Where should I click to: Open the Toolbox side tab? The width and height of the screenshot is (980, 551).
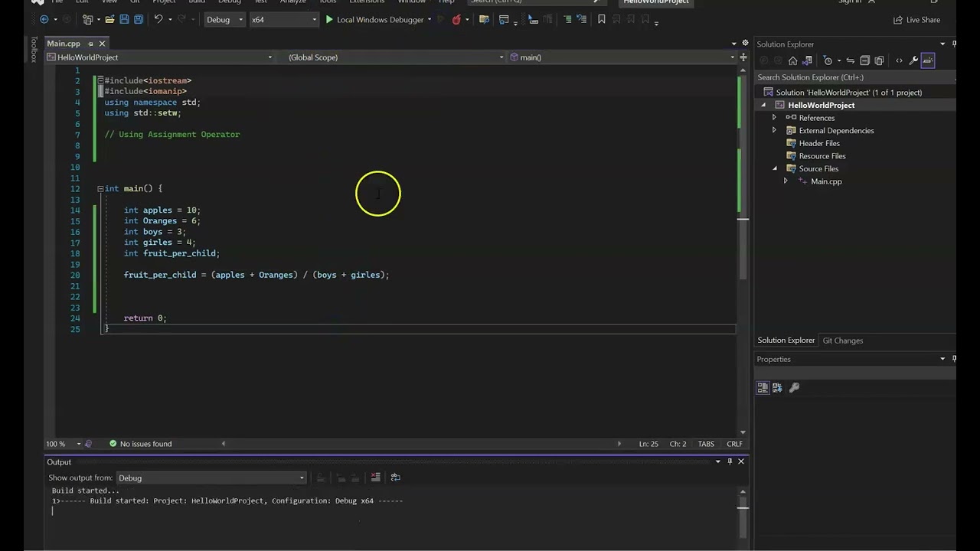point(34,49)
